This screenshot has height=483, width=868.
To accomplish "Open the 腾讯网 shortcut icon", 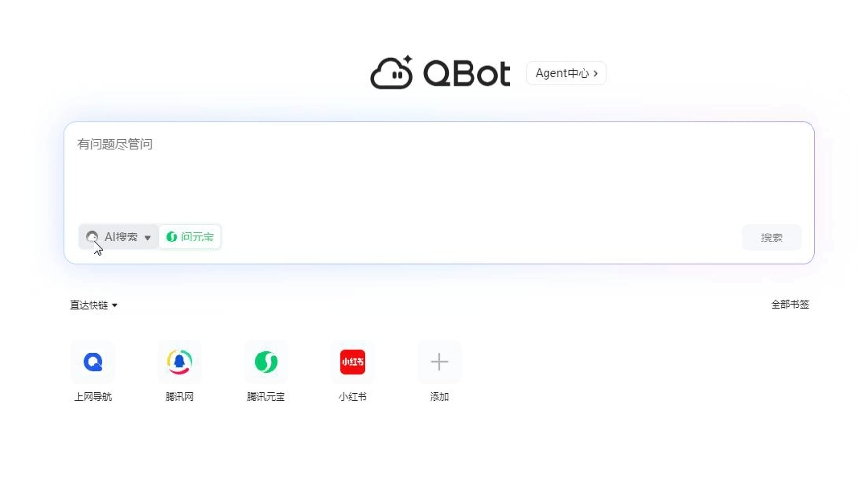I will (179, 362).
